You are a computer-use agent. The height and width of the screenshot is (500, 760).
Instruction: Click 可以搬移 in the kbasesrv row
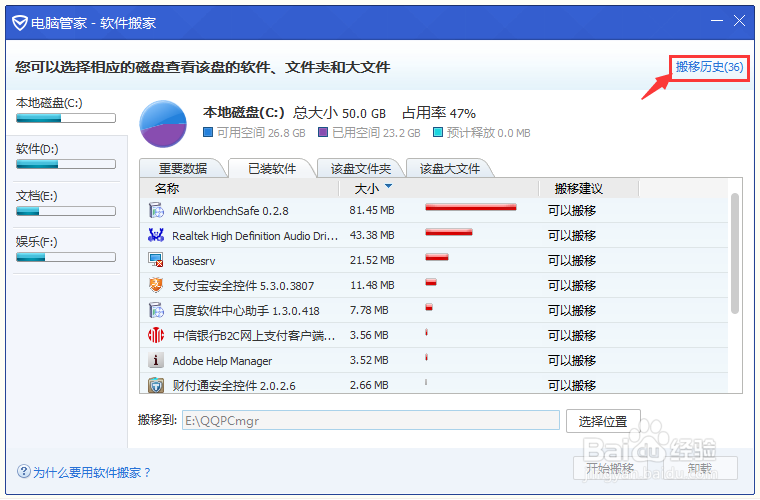pos(572,261)
